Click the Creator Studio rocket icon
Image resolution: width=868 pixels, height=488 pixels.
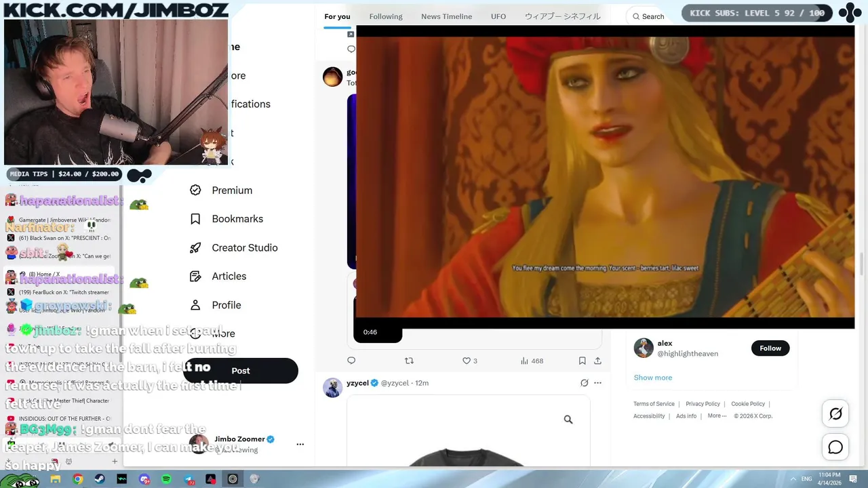(x=195, y=248)
